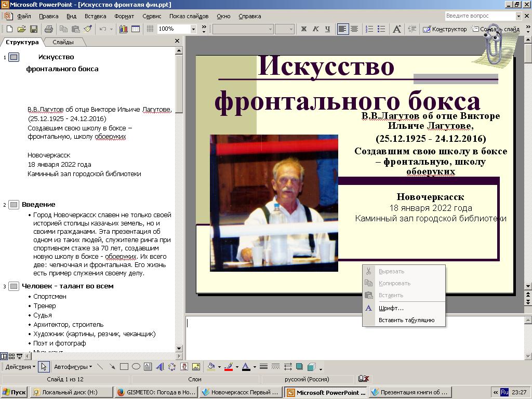Toggle bulleted list formatting

click(381, 29)
